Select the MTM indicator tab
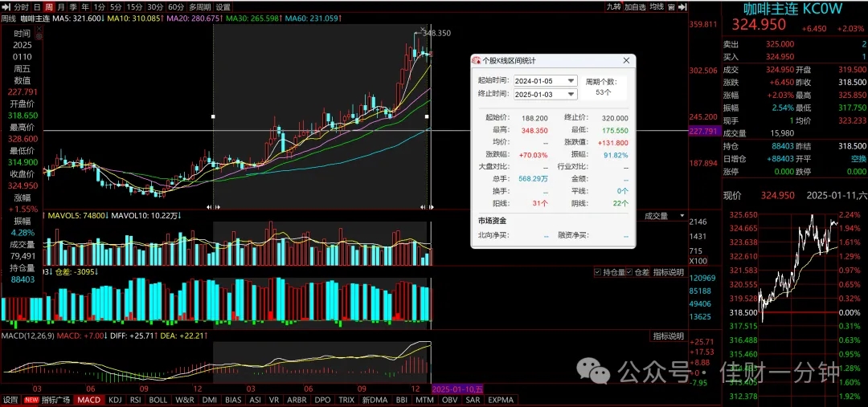868x407 pixels. 425,400
